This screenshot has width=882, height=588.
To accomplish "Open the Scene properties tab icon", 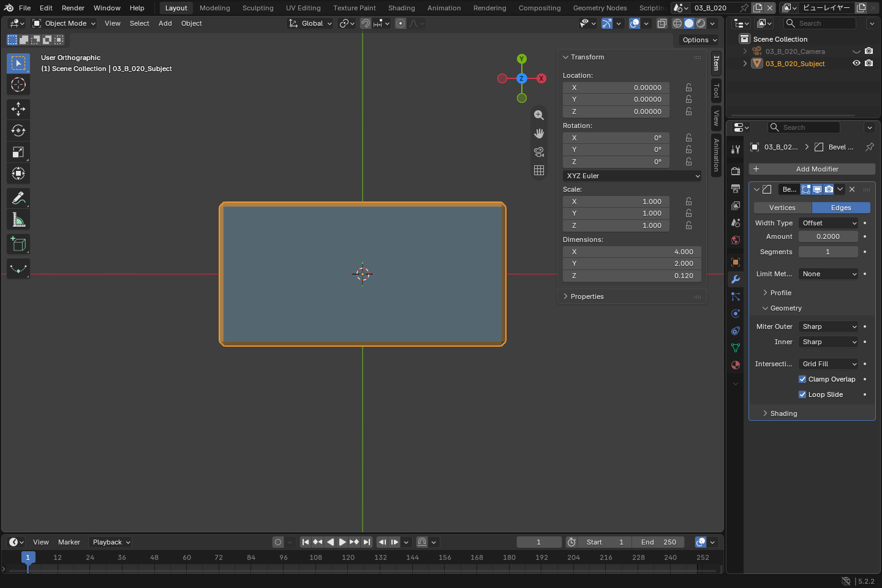I will coord(736,223).
